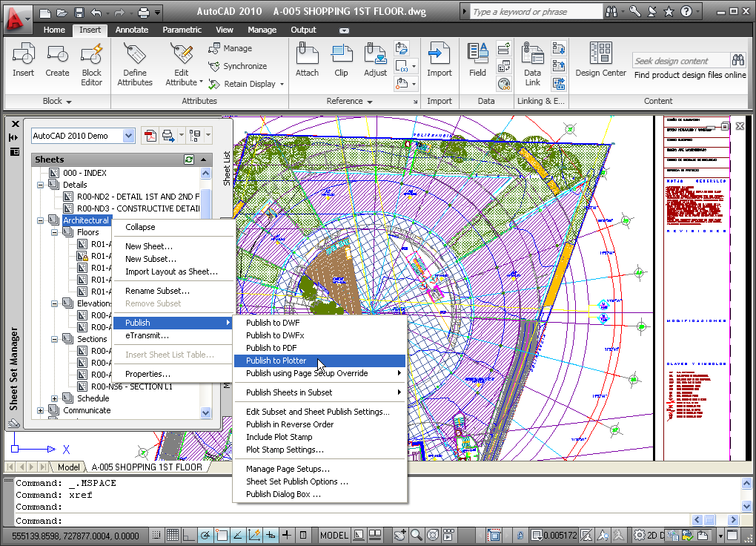
Task: Toggle the lineweight display button in the status bar
Action: 288,535
